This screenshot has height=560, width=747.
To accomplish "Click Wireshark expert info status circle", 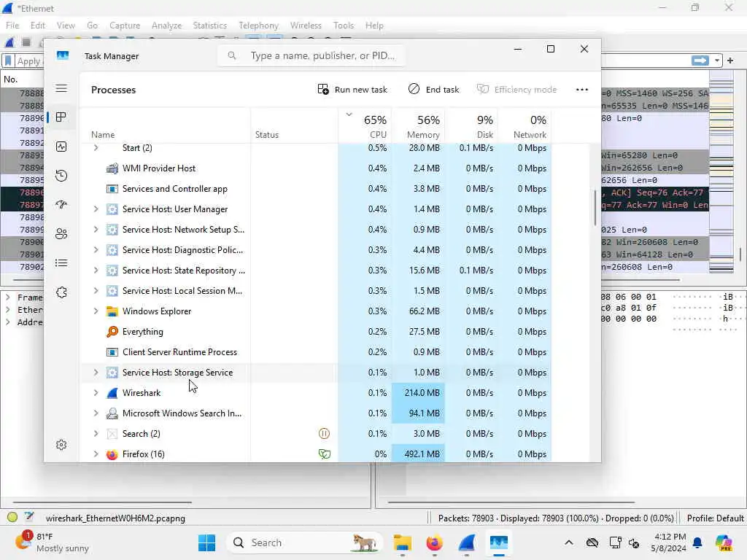I will tap(12, 517).
